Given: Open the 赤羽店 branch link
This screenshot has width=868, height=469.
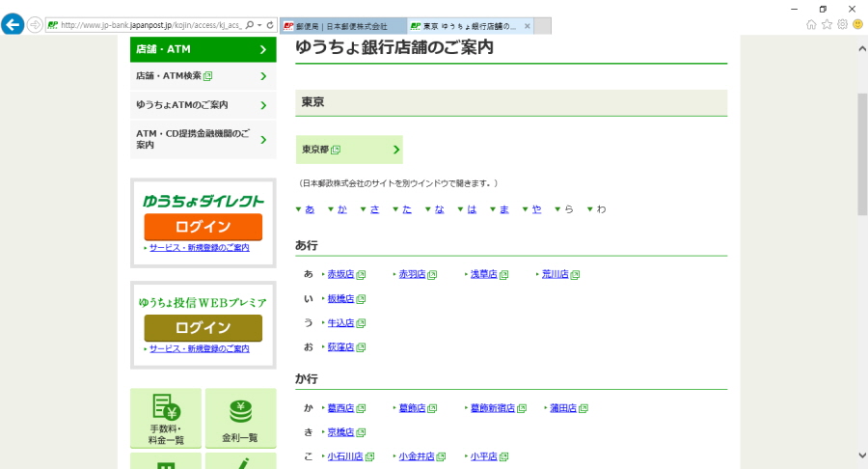Looking at the screenshot, I should point(412,274).
